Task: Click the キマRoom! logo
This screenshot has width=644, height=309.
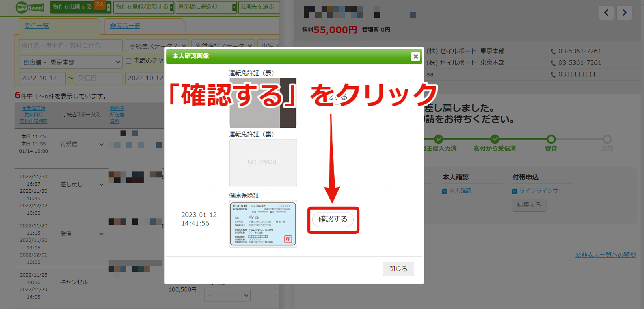Action: point(30,7)
